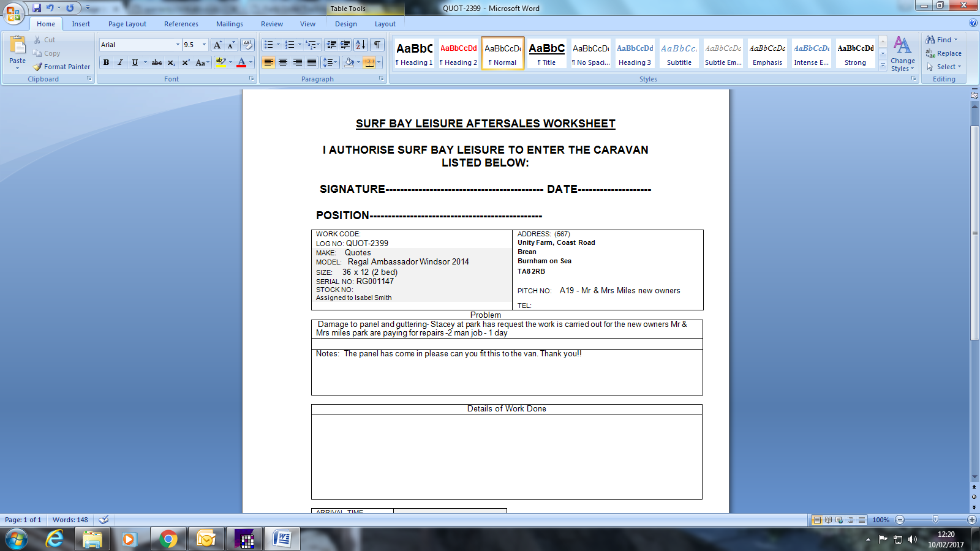The image size is (980, 551).
Task: Expand the font color dropdown arrow
Action: pos(251,62)
